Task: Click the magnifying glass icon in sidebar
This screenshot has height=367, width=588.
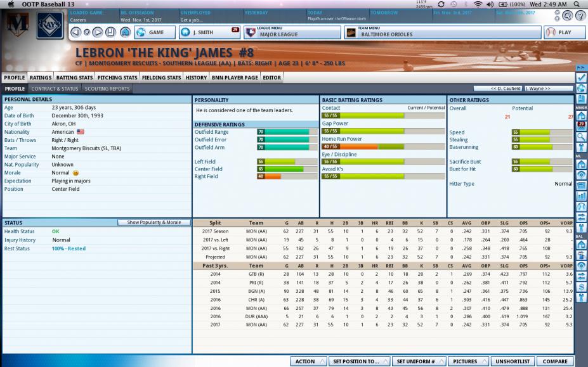Action: 581,137
